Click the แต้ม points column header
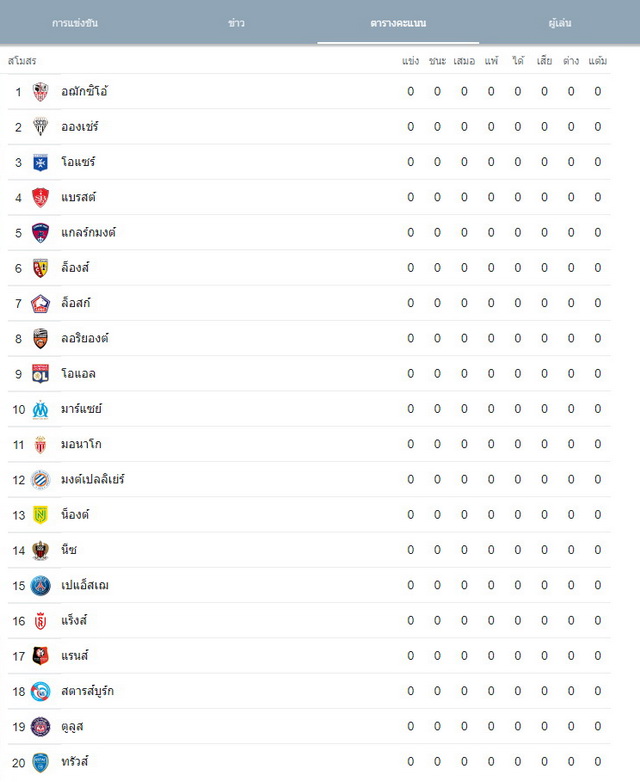Screen dimensions: 640x782 [x=598, y=61]
